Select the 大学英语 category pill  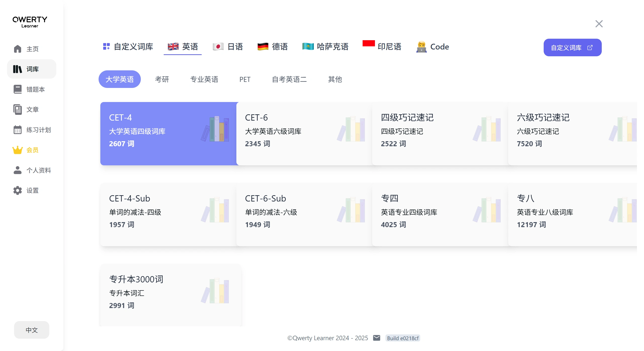click(x=120, y=79)
